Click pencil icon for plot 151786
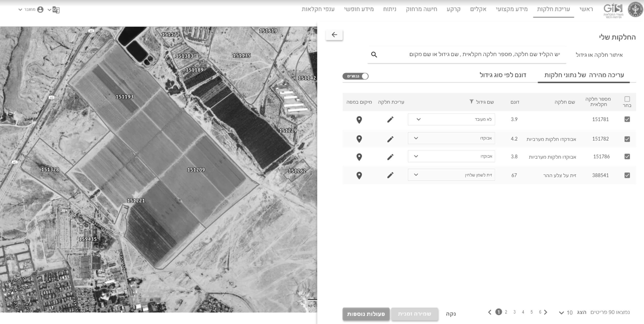The width and height of the screenshot is (644, 324). (390, 157)
